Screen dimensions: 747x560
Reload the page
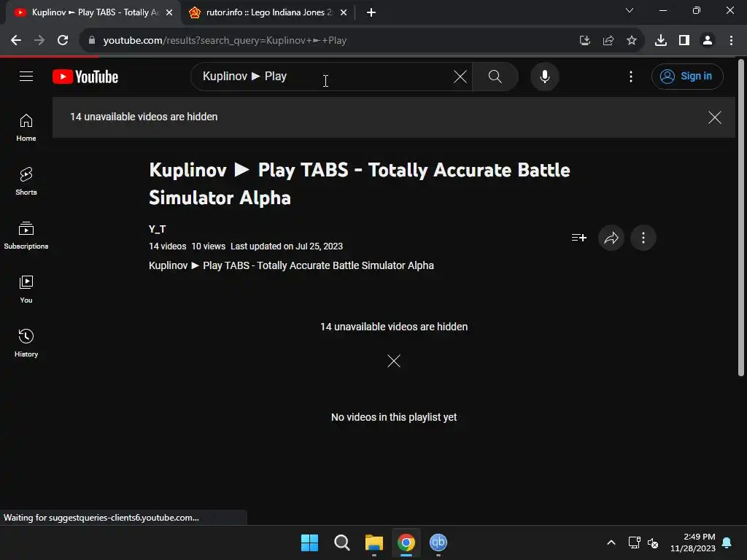pyautogui.click(x=63, y=41)
